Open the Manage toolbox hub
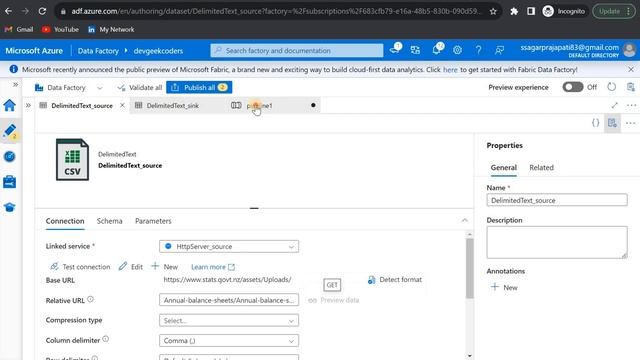640x360 pixels. click(x=9, y=182)
